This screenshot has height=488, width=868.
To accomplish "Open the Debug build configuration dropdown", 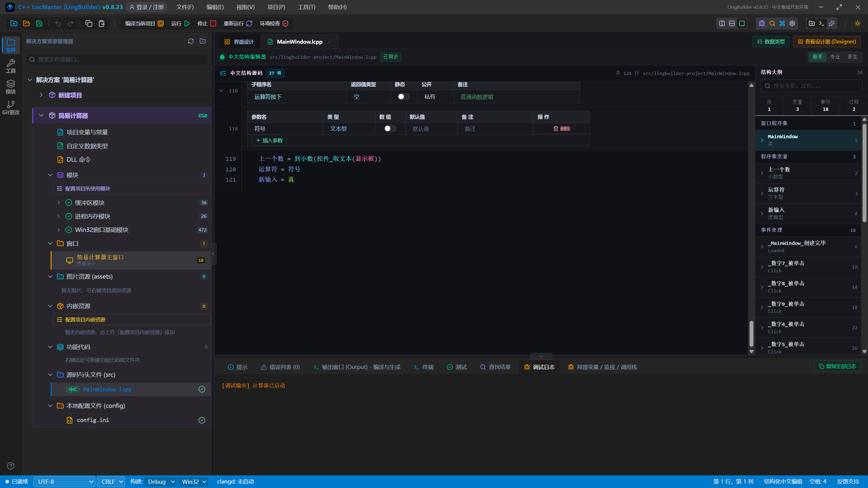I will [x=160, y=482].
